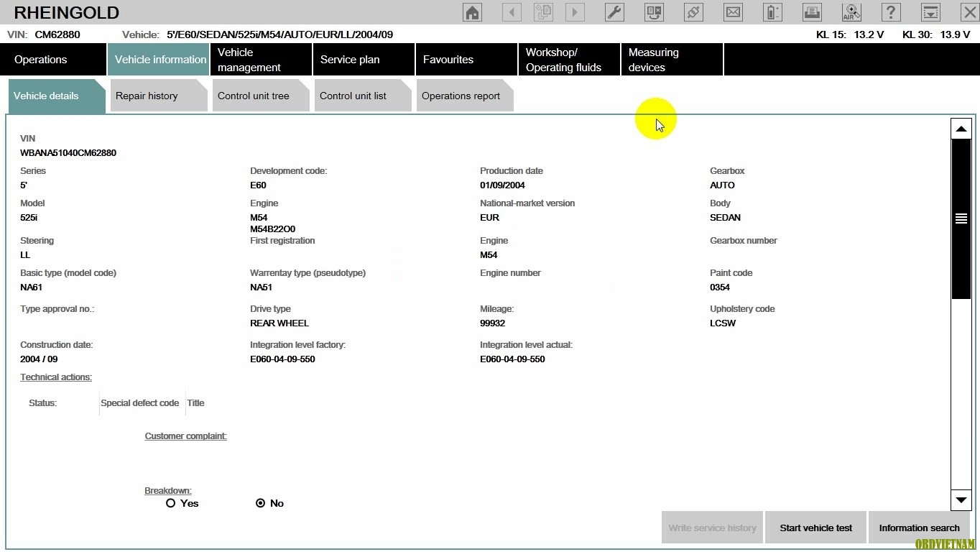
Task: Click the upholstery code LCSW
Action: coord(723,323)
